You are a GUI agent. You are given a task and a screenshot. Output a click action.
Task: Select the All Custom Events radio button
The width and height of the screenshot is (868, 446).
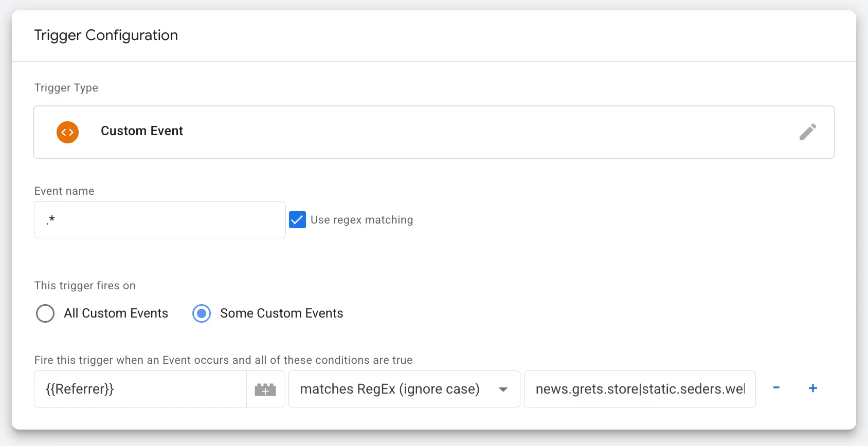(x=45, y=313)
